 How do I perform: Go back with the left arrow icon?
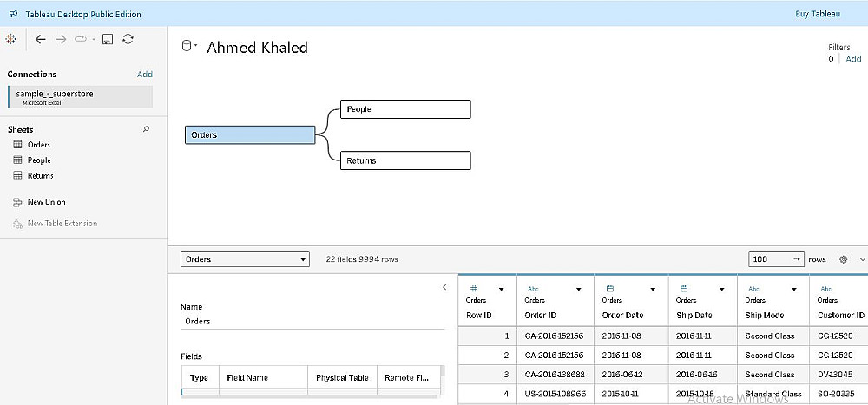click(41, 39)
